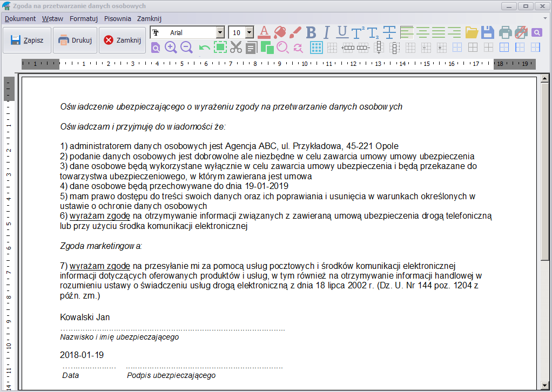Toggle subscript text
The height and width of the screenshot is (392, 552).
point(373,33)
